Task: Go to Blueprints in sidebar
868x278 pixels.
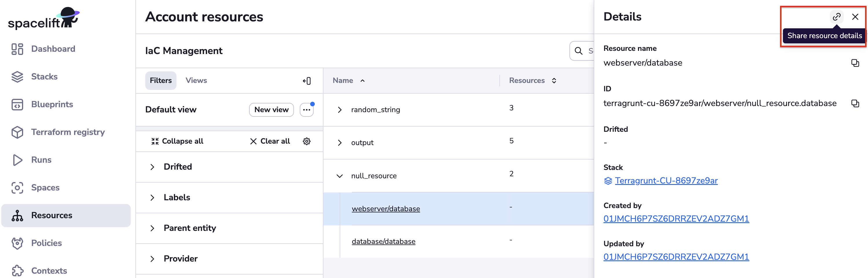Action: click(x=52, y=104)
